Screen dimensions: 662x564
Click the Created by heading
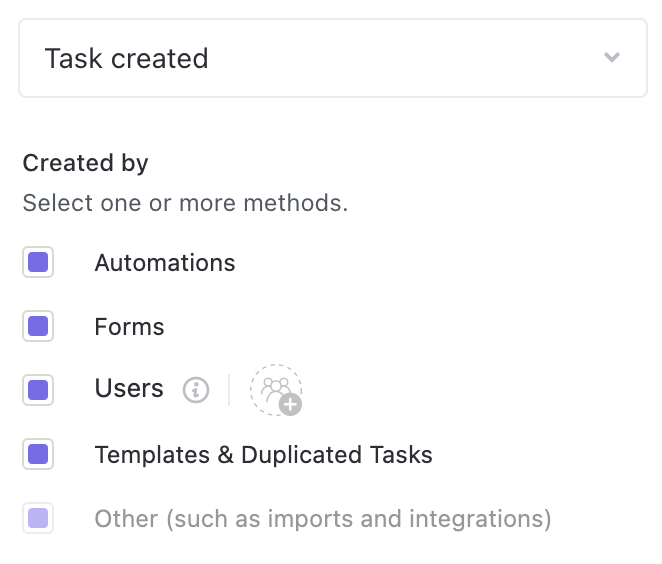85,163
